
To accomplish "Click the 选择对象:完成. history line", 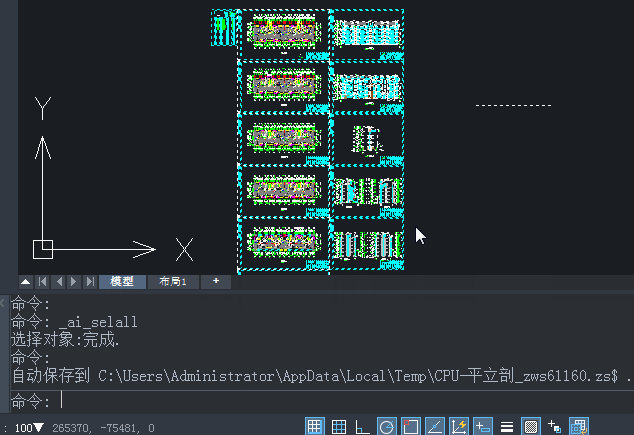I will [65, 340].
